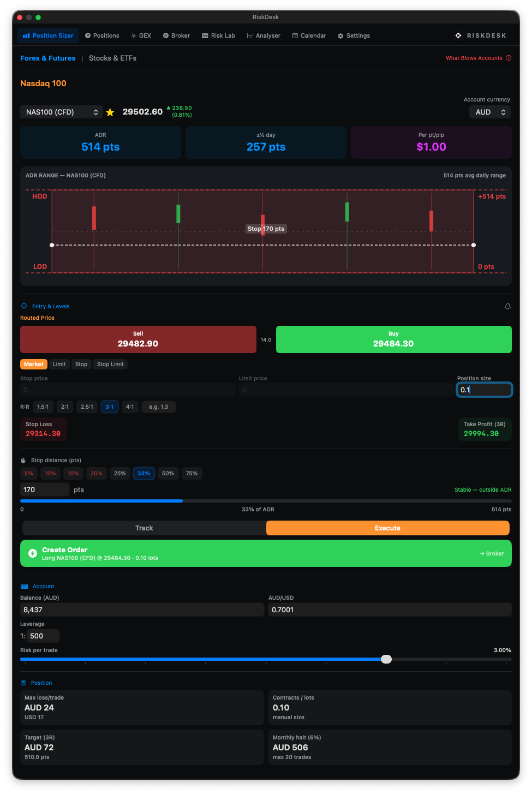
Task: Click the RiskDesk logo icon
Action: coord(458,35)
